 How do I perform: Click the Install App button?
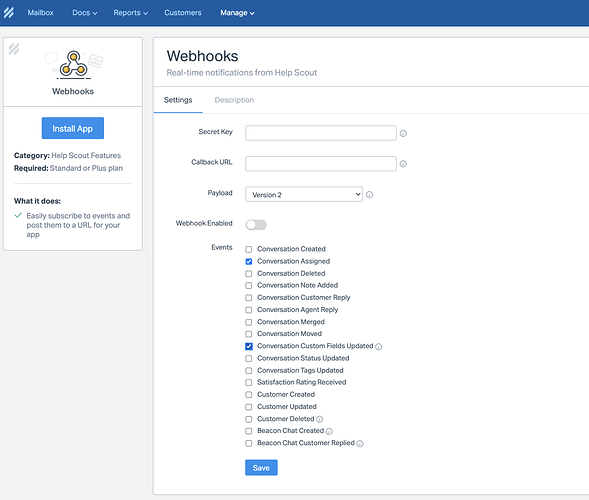click(73, 128)
